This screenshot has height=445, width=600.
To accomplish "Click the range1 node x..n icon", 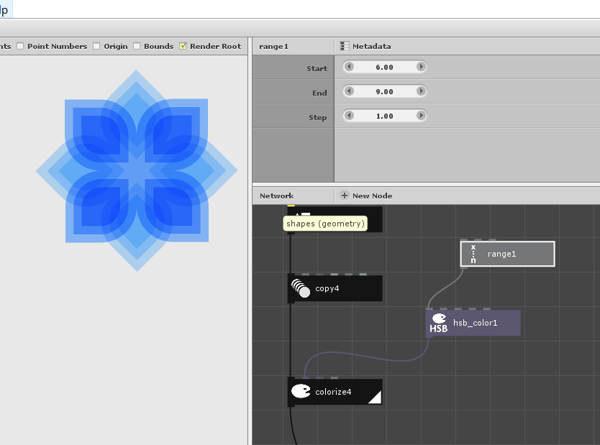I will click(x=473, y=254).
